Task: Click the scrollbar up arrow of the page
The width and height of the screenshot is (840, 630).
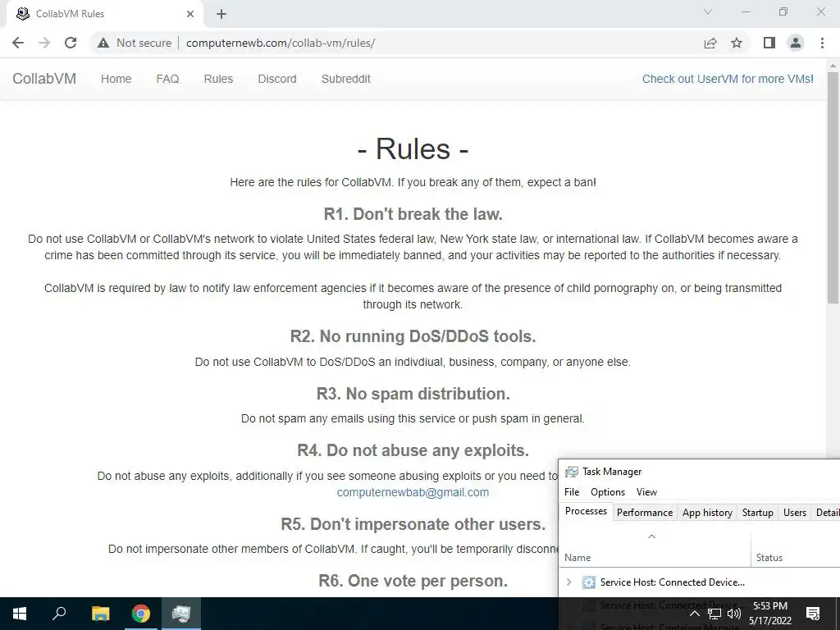Action: coord(833,66)
